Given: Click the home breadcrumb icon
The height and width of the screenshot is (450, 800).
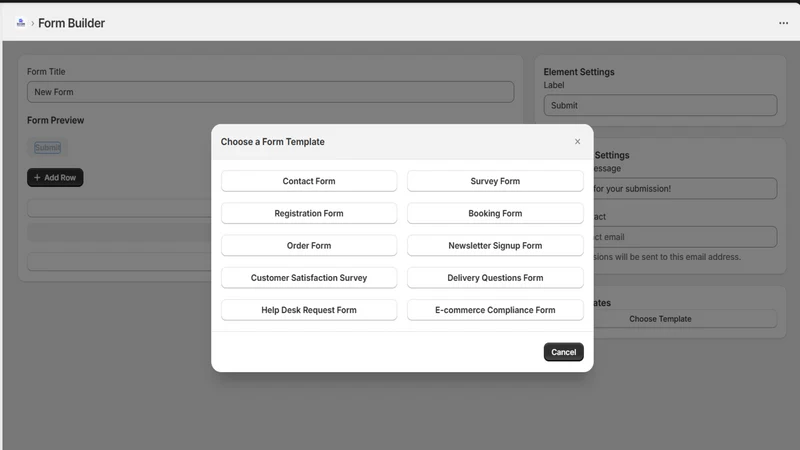Looking at the screenshot, I should (21, 23).
